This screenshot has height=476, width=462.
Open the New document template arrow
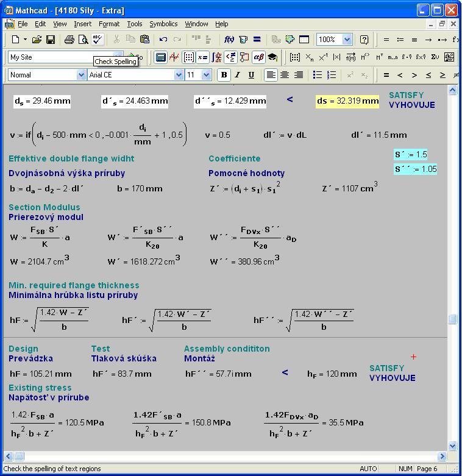(25, 40)
